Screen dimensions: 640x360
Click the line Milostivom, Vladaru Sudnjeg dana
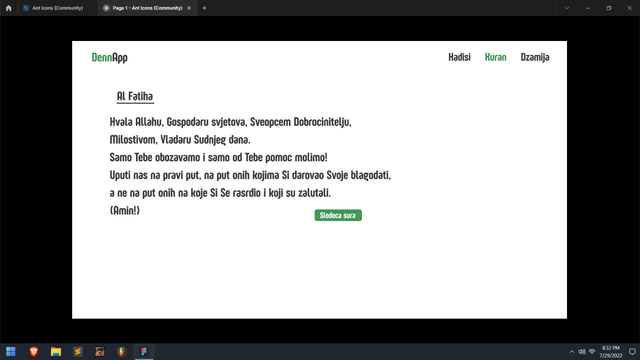[180, 140]
